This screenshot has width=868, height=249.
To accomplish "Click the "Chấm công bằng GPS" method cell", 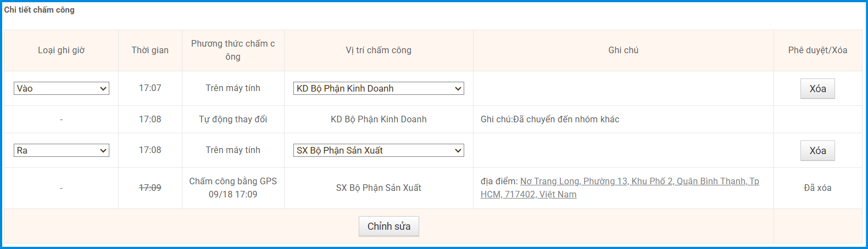I will 233,182.
